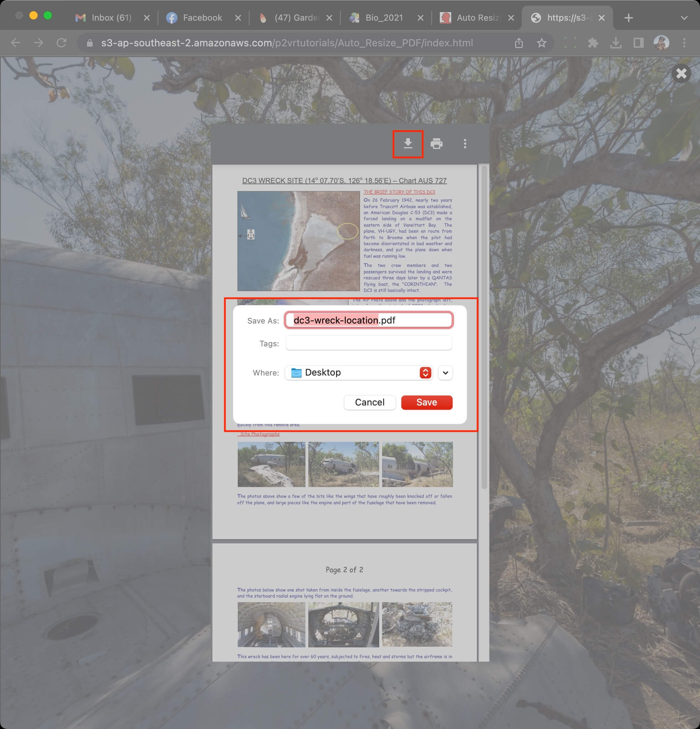
Task: Open the Chrome three-dot menu
Action: pos(684,43)
